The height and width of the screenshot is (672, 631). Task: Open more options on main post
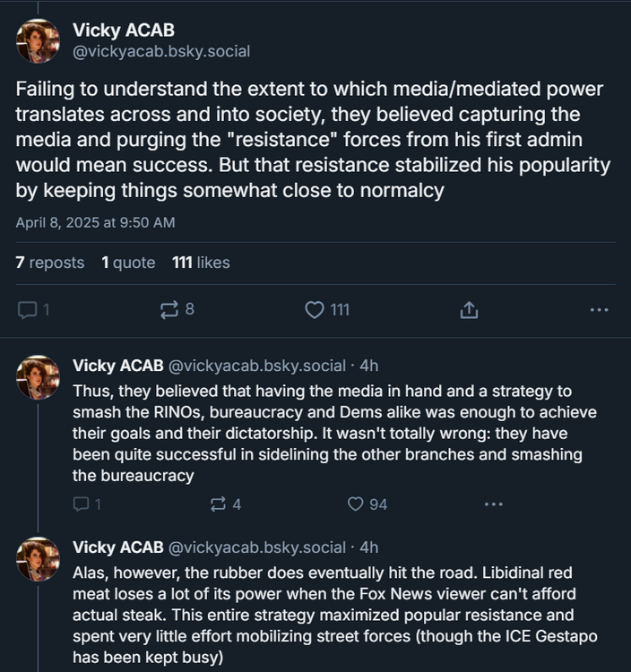point(599,310)
